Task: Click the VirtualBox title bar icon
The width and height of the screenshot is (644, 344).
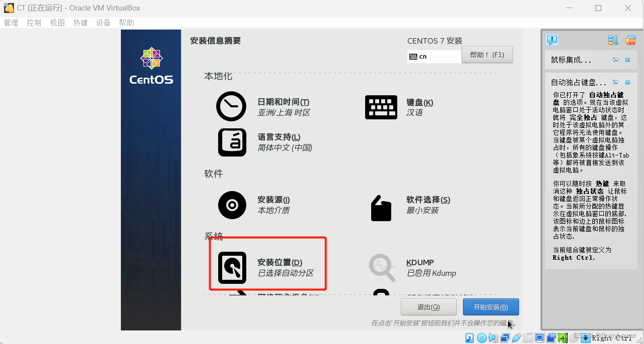Action: pos(9,8)
